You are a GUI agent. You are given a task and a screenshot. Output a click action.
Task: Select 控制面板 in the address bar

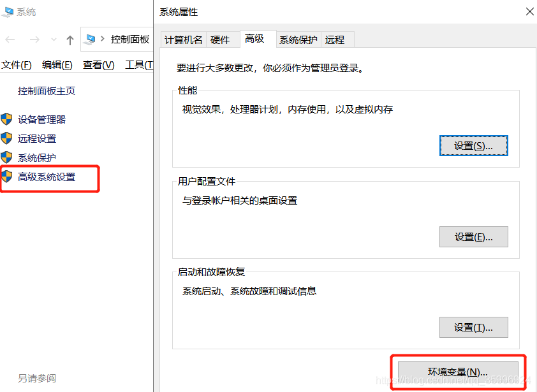[x=130, y=40]
